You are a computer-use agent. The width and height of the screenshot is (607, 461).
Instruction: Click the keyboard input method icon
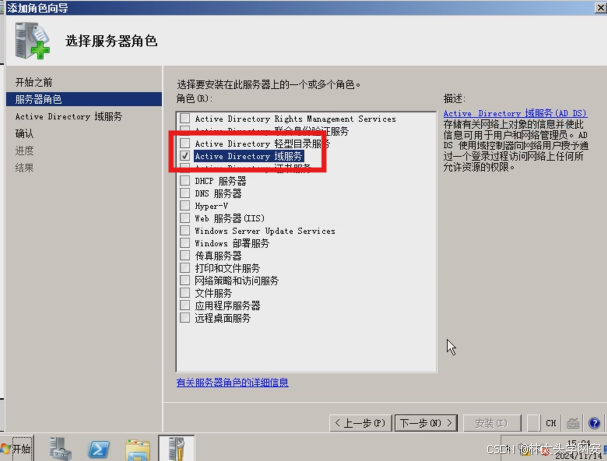573,423
